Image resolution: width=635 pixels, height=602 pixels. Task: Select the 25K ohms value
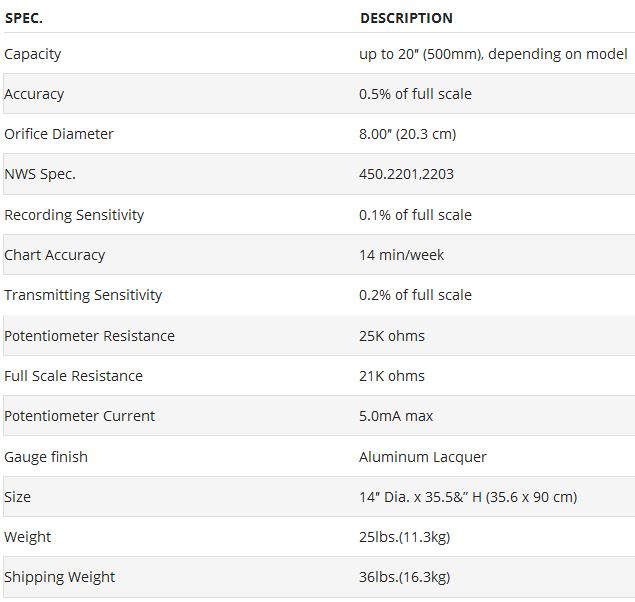(392, 336)
